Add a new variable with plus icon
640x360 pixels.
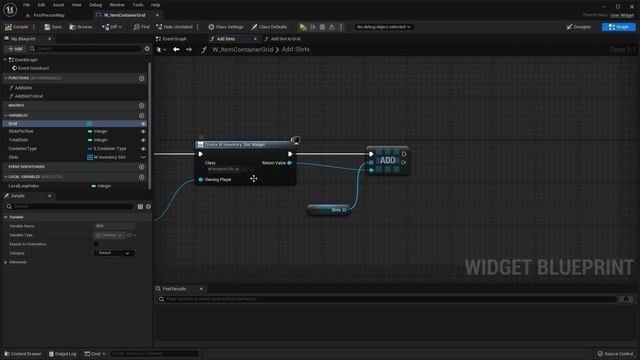pyautogui.click(x=141, y=116)
